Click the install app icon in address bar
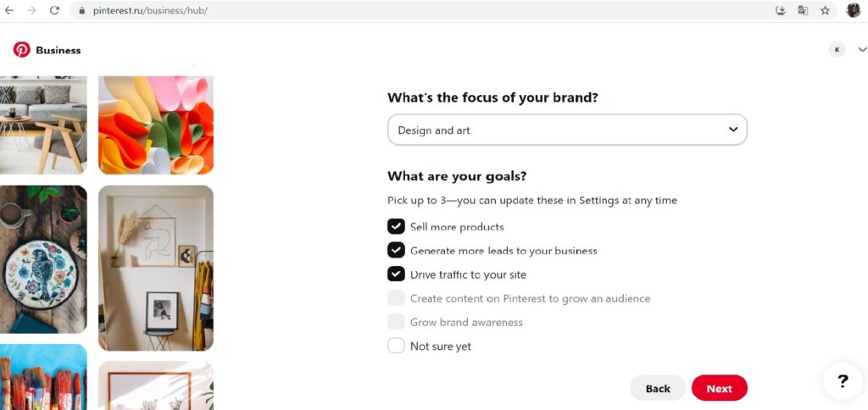868x410 pixels. click(781, 10)
